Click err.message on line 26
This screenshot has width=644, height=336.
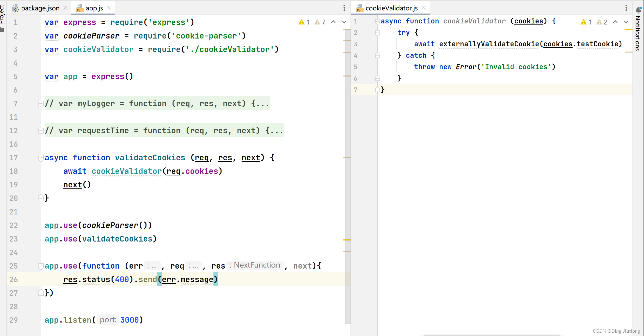click(x=188, y=280)
